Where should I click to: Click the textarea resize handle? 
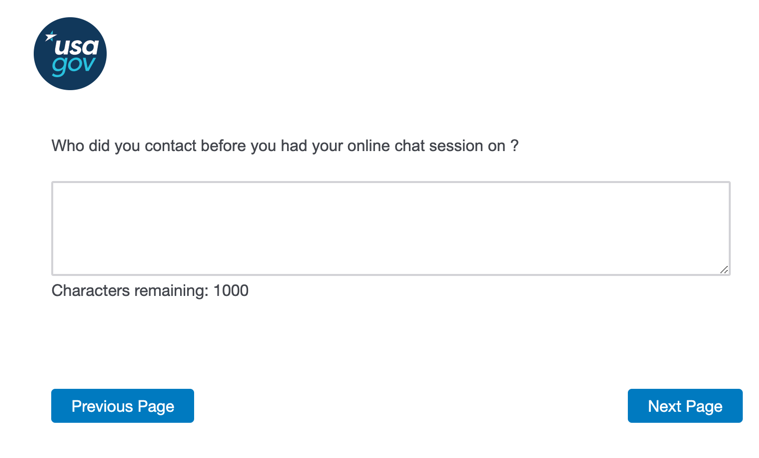pos(724,268)
